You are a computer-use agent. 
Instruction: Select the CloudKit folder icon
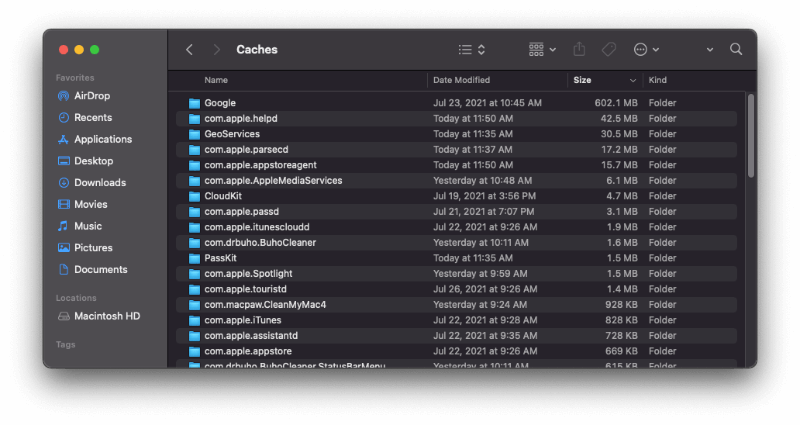click(x=194, y=196)
